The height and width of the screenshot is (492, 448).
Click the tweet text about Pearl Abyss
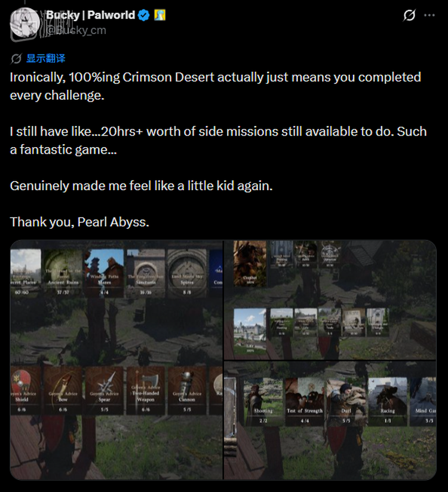point(79,222)
